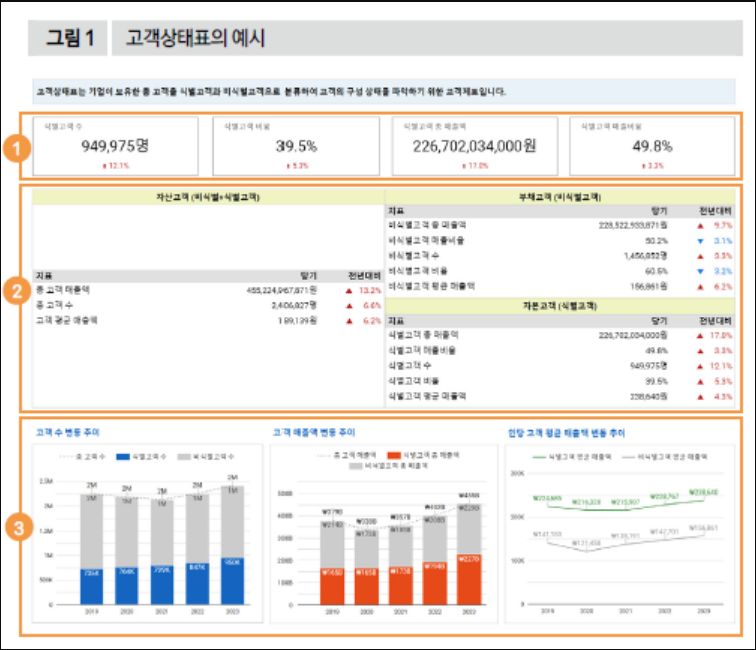This screenshot has height=650, width=756.
Task: Click the 고객 수 변동 추이 chart title
Action: click(x=68, y=433)
